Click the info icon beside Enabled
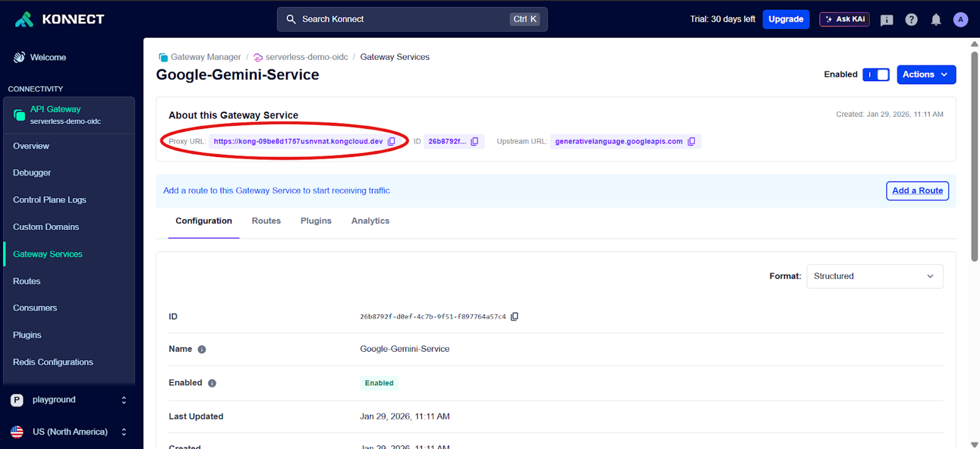 coord(212,383)
